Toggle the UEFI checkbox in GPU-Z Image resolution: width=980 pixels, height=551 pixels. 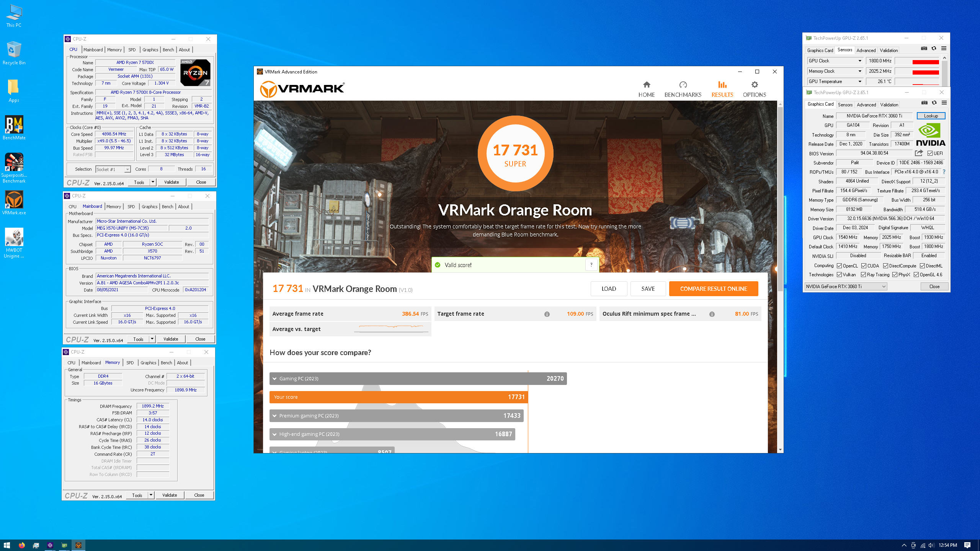930,153
